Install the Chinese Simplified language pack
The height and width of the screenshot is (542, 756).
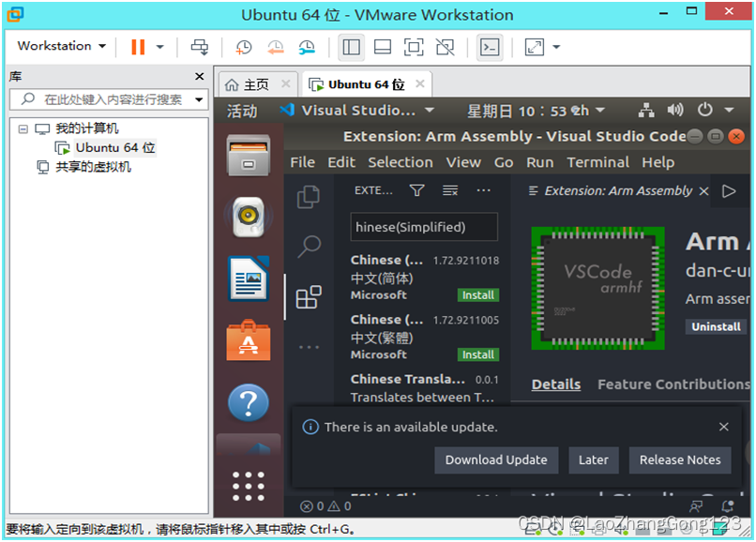[478, 294]
